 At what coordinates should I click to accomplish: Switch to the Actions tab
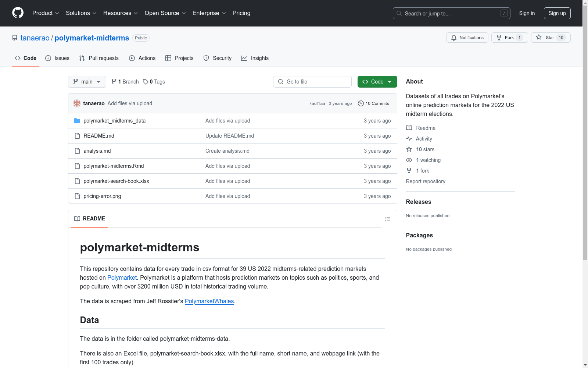point(142,58)
